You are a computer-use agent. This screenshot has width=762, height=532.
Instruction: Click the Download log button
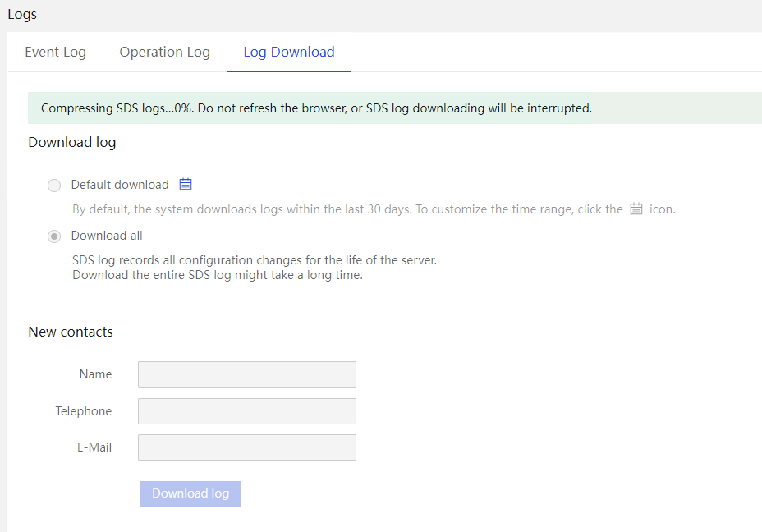tap(190, 494)
